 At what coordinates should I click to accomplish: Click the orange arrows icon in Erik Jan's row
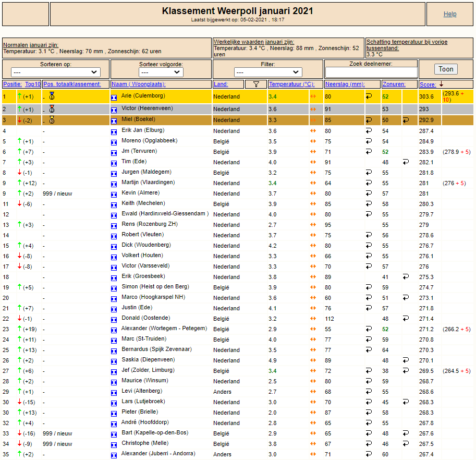tap(313, 131)
